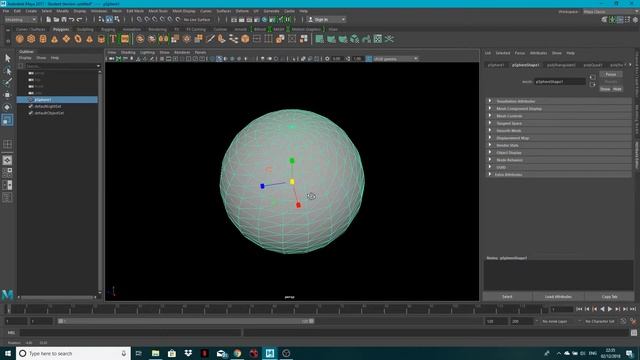Click the polygon Type text shelf icon
The width and height of the screenshot is (640, 360).
113,39
